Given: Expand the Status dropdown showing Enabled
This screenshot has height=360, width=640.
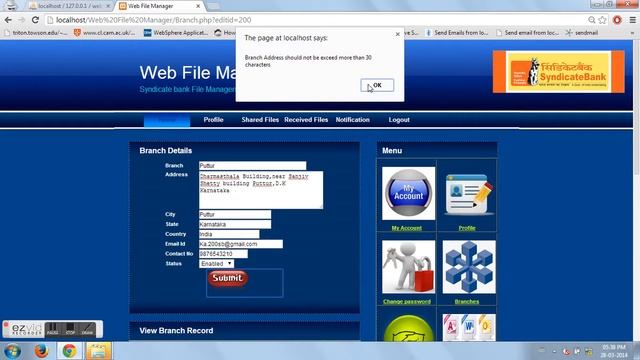Looking at the screenshot, I should [x=216, y=264].
